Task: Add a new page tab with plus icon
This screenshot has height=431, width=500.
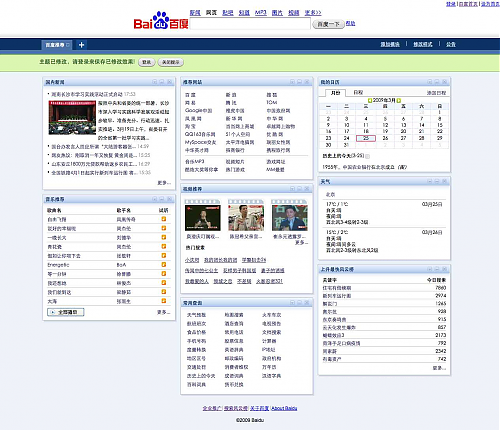Action: [x=81, y=45]
